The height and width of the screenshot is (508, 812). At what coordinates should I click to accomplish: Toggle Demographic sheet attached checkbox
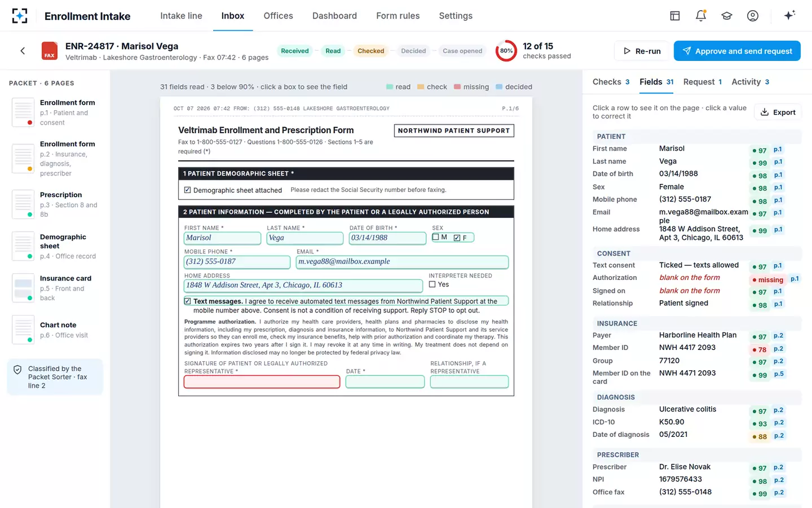click(x=187, y=190)
